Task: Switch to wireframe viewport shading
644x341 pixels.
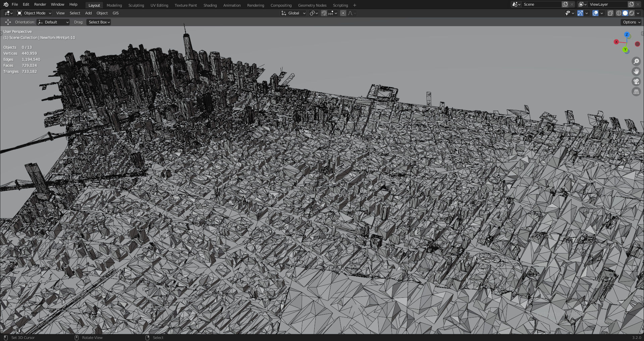Action: click(x=619, y=13)
